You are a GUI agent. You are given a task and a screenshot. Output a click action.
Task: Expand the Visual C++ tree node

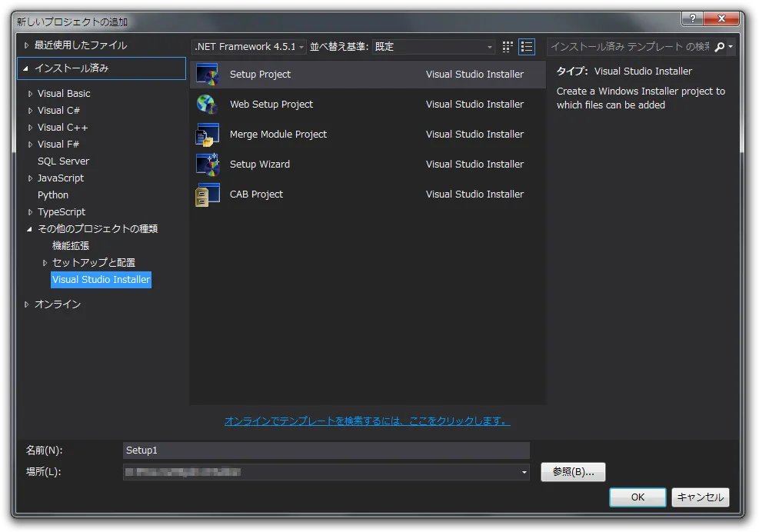click(x=30, y=128)
